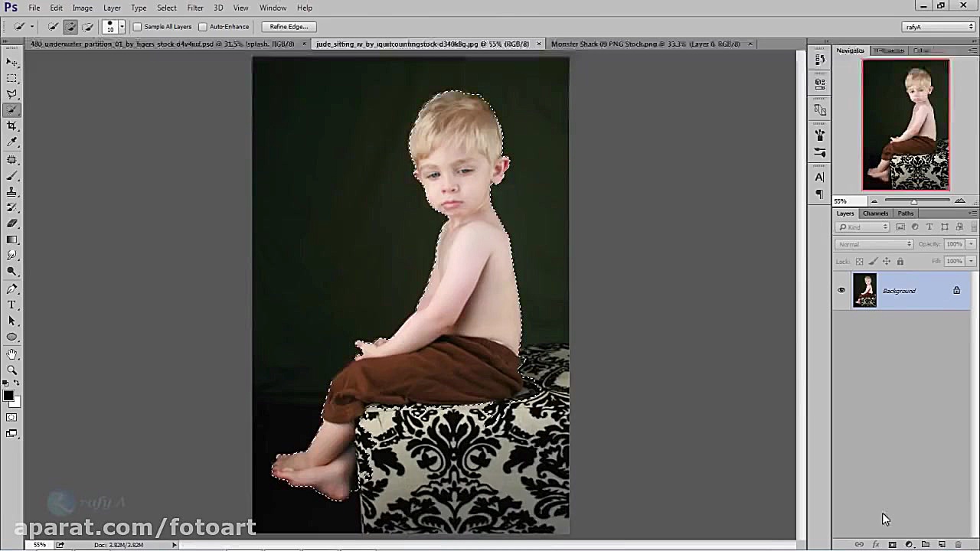Select the Rectangular Marquee tool

[12, 78]
